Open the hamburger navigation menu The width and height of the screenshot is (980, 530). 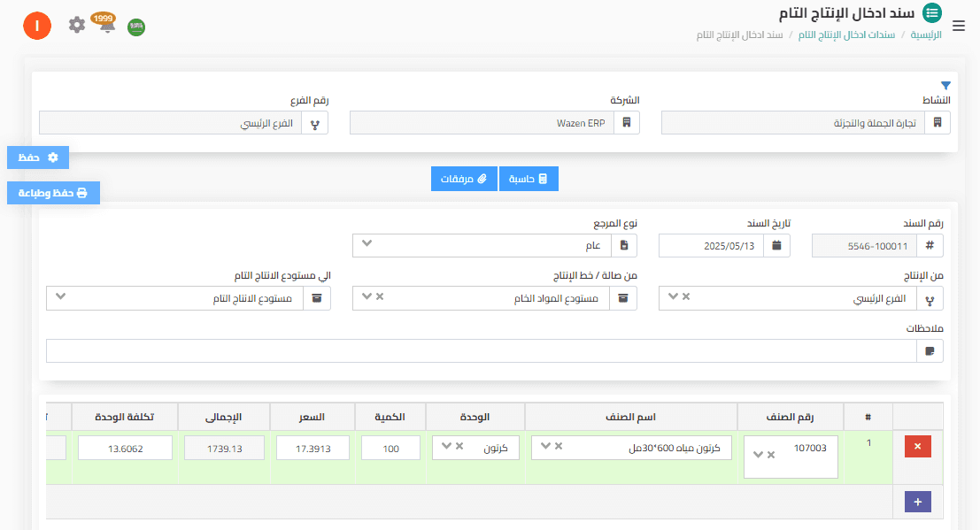959,26
